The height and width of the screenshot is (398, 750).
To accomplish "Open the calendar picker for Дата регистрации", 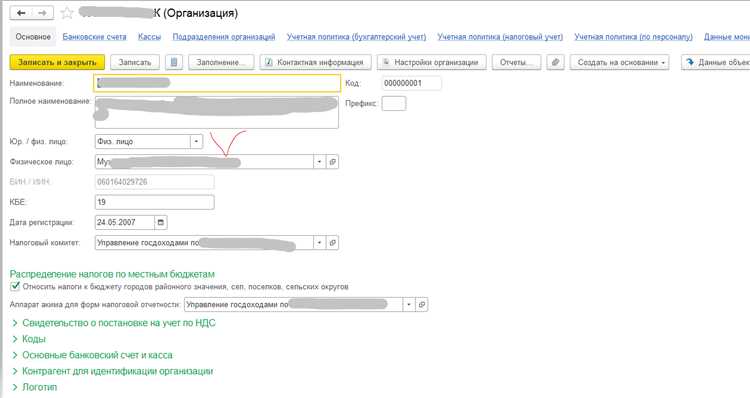I will click(161, 222).
